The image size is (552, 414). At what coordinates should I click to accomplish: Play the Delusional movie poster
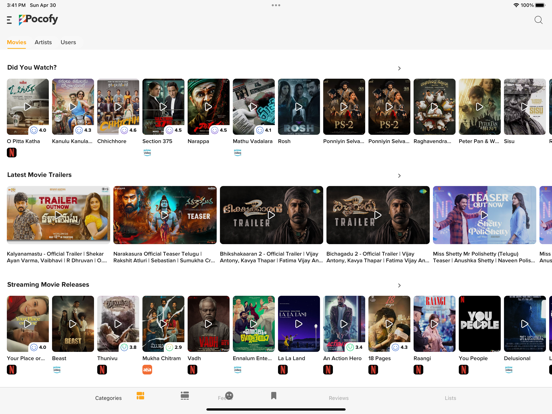click(x=525, y=324)
